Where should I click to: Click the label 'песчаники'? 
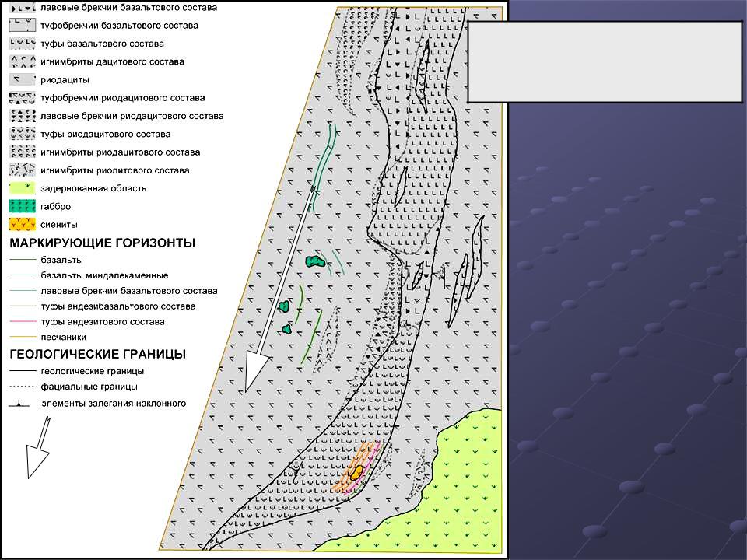pyautogui.click(x=63, y=337)
